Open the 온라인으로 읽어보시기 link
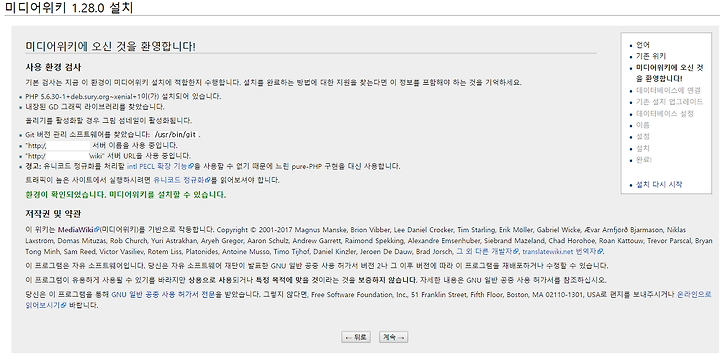 694,294
